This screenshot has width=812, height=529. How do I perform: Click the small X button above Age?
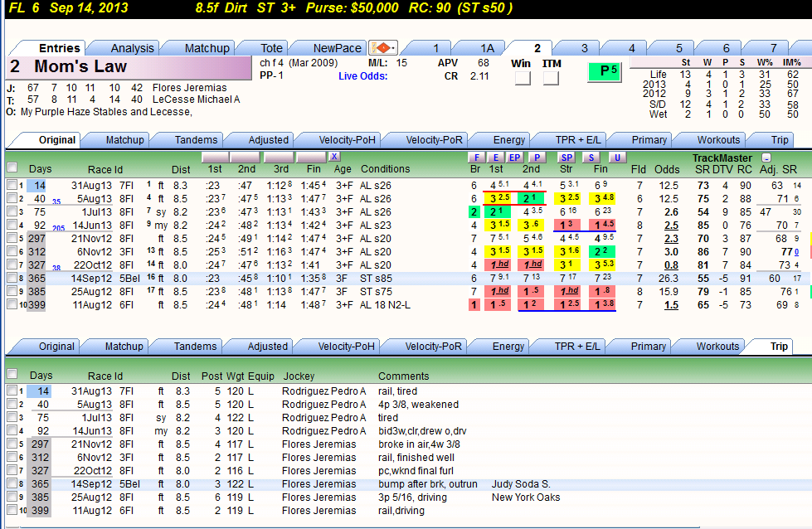[334, 157]
